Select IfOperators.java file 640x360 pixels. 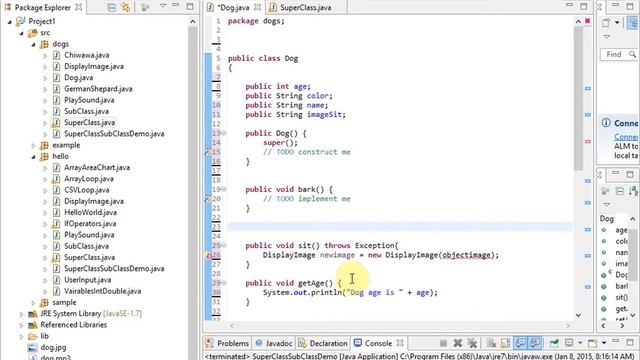point(90,224)
